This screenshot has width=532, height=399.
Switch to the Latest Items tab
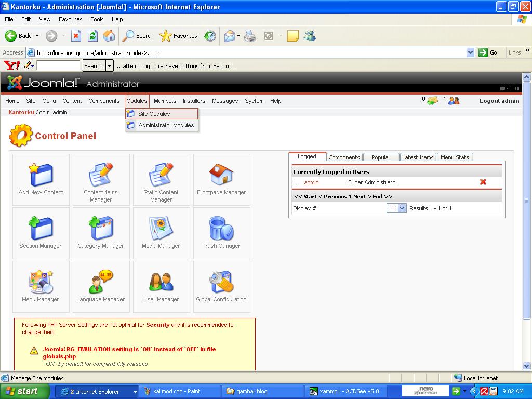418,157
